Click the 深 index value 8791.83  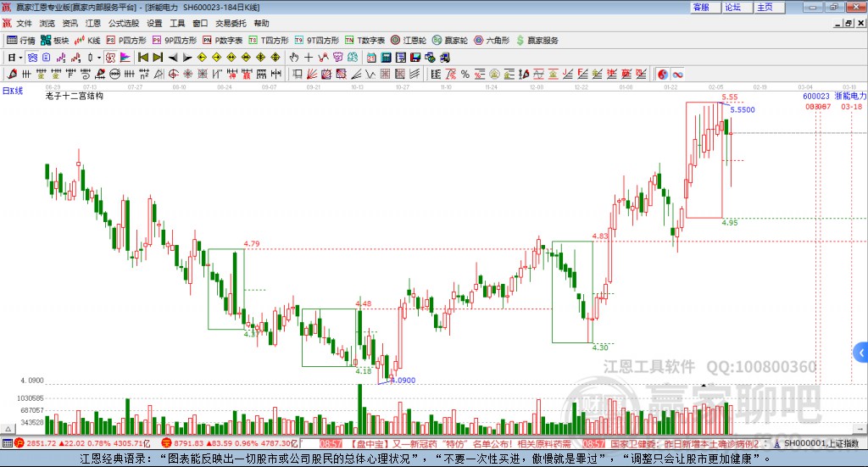pyautogui.click(x=189, y=444)
